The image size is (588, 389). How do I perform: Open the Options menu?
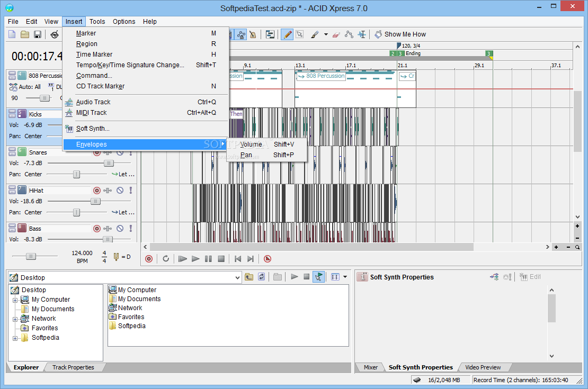click(124, 21)
